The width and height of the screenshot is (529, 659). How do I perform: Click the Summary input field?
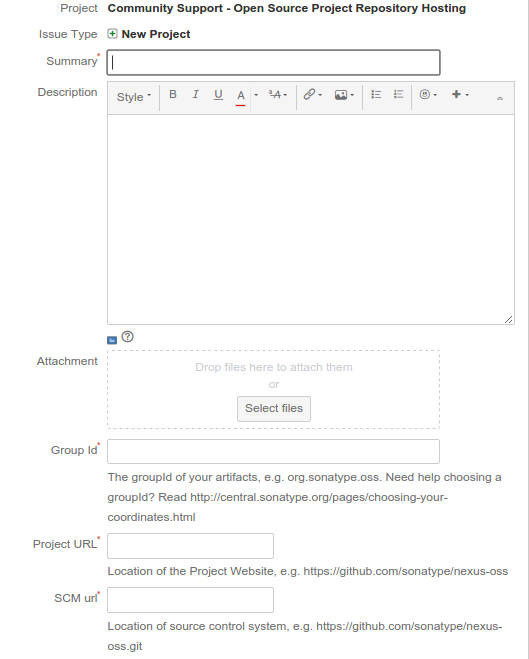click(x=274, y=63)
